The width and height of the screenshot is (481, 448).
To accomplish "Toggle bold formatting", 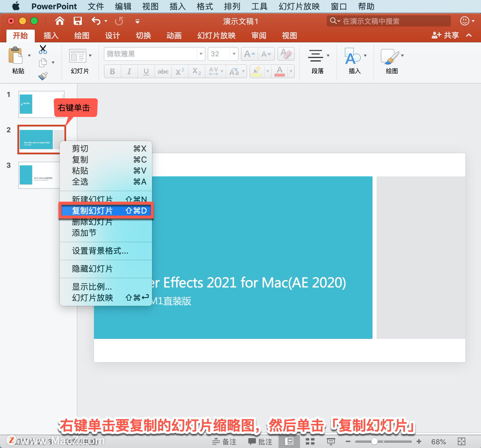I will click(x=113, y=71).
